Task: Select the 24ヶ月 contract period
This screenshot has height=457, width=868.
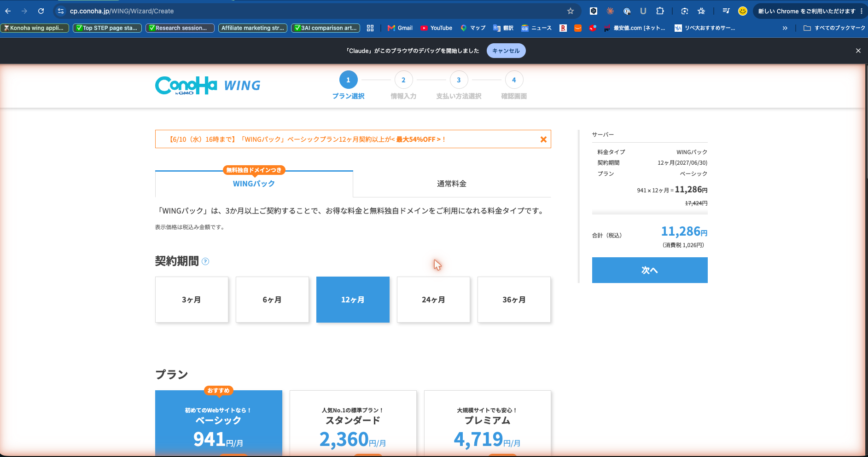Action: 433,300
